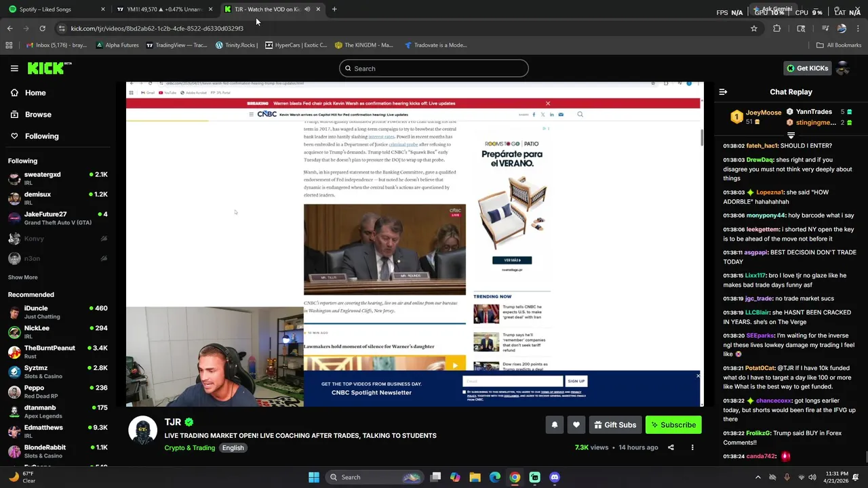Bookmark this page with star icon
Viewport: 868px width, 488px height.
[x=753, y=28]
